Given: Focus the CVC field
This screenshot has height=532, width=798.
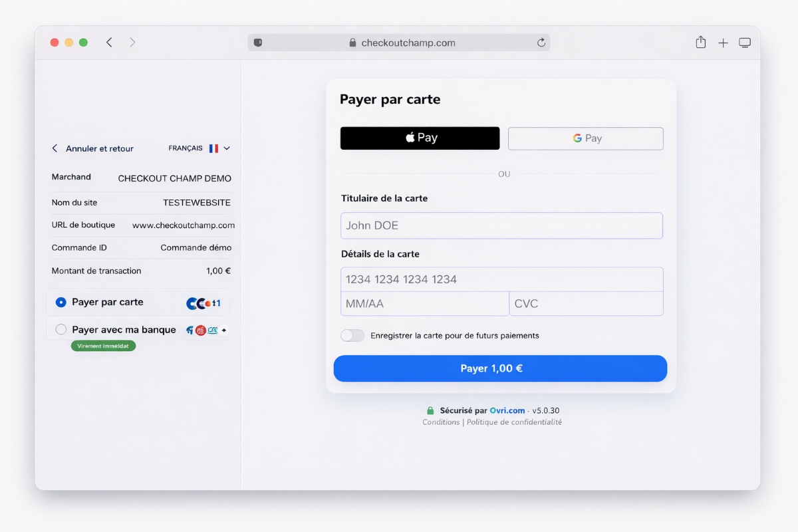Looking at the screenshot, I should pos(587,303).
